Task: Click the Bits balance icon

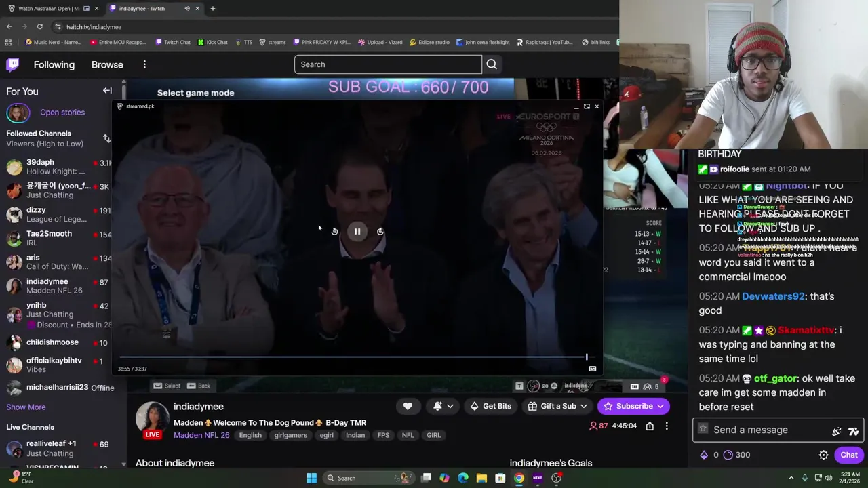Action: coord(704,455)
